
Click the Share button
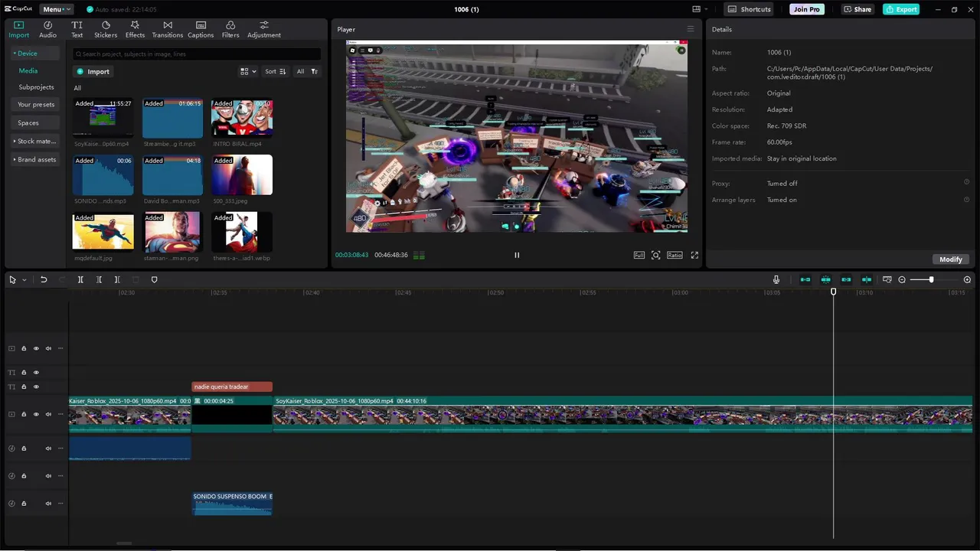(857, 9)
